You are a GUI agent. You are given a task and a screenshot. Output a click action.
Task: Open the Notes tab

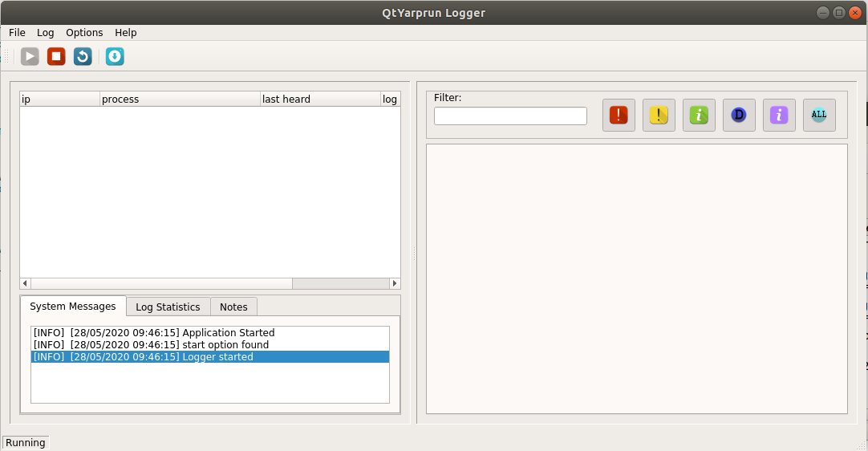click(x=233, y=307)
